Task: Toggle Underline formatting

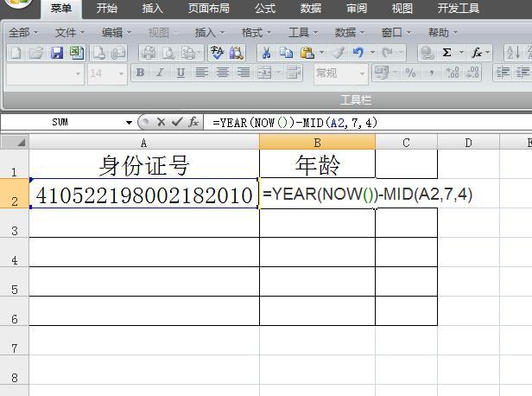Action: tap(180, 73)
